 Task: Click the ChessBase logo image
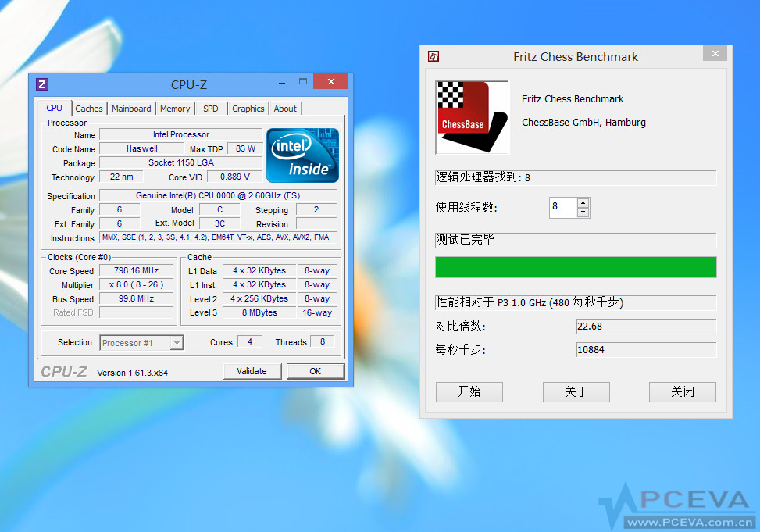[472, 117]
